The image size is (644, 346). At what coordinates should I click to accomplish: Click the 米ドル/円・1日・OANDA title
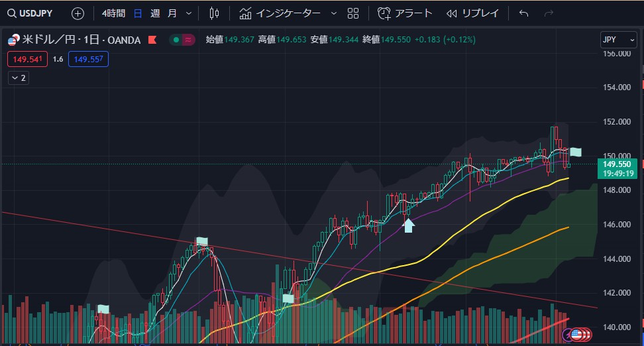81,40
